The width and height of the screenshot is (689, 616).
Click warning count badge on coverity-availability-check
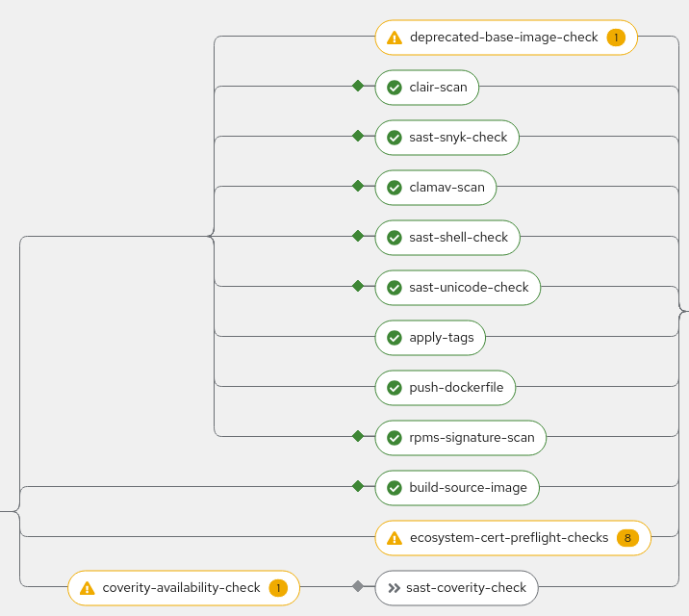[278, 588]
